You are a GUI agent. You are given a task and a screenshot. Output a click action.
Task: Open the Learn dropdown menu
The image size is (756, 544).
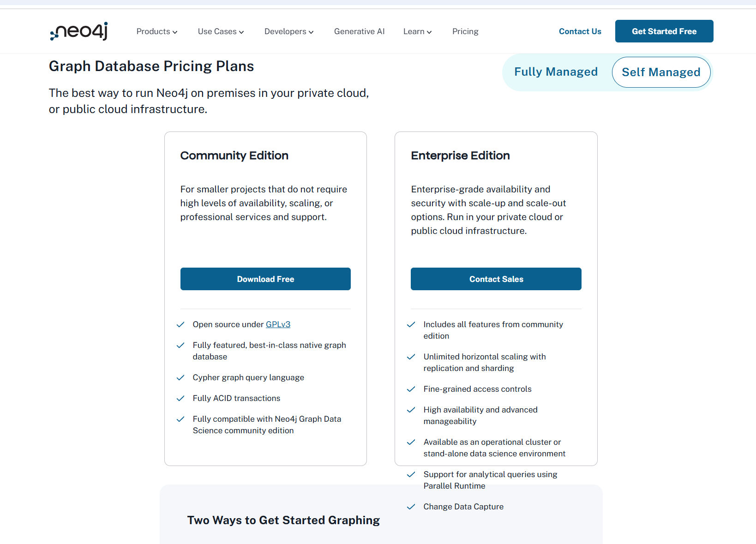point(418,31)
